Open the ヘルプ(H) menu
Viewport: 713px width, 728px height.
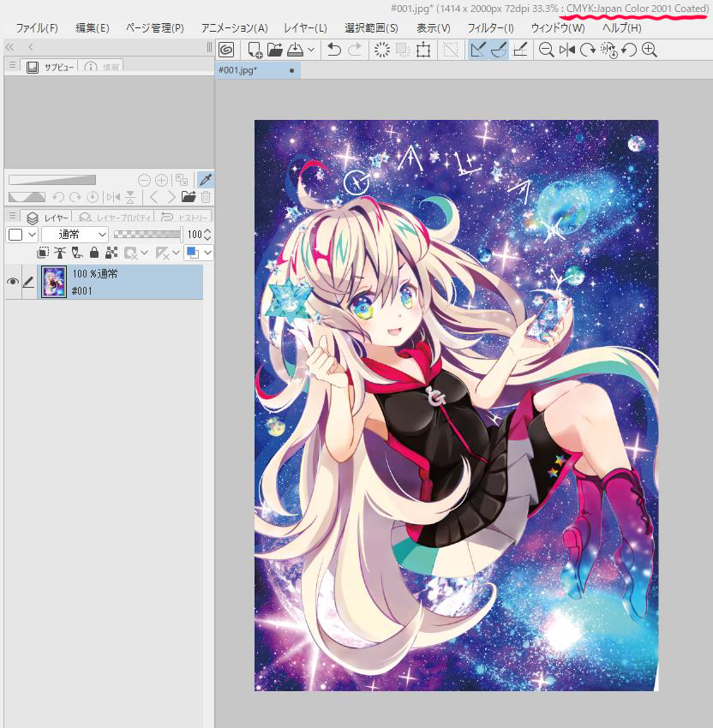click(x=621, y=28)
